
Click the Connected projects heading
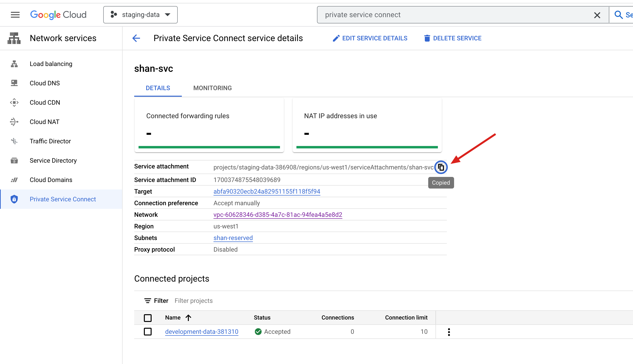pyautogui.click(x=172, y=279)
